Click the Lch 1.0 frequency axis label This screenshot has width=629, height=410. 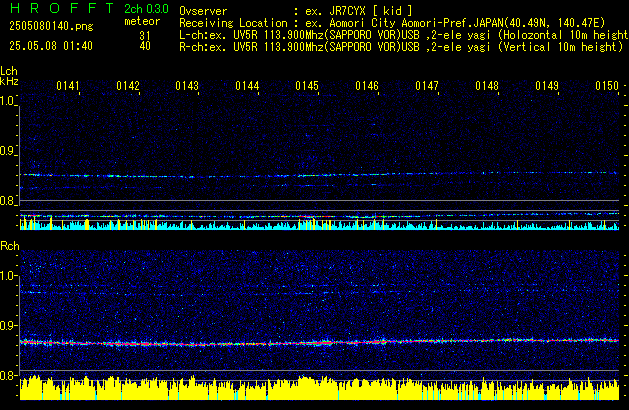coord(8,101)
